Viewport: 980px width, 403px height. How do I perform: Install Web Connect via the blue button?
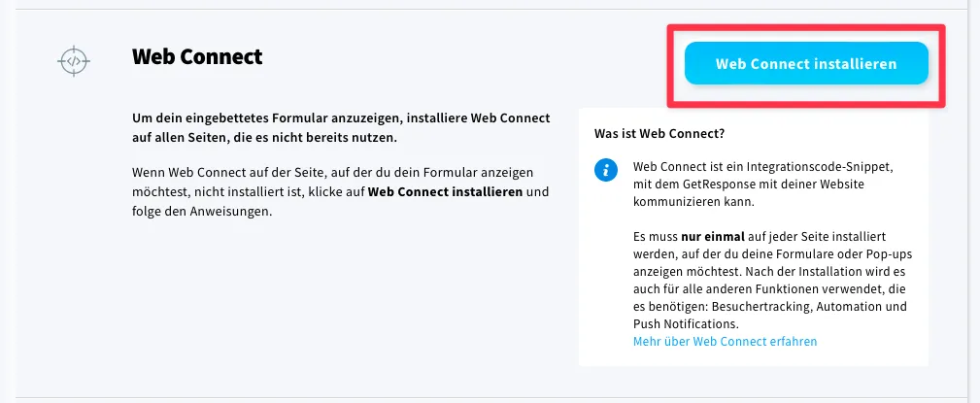click(806, 64)
